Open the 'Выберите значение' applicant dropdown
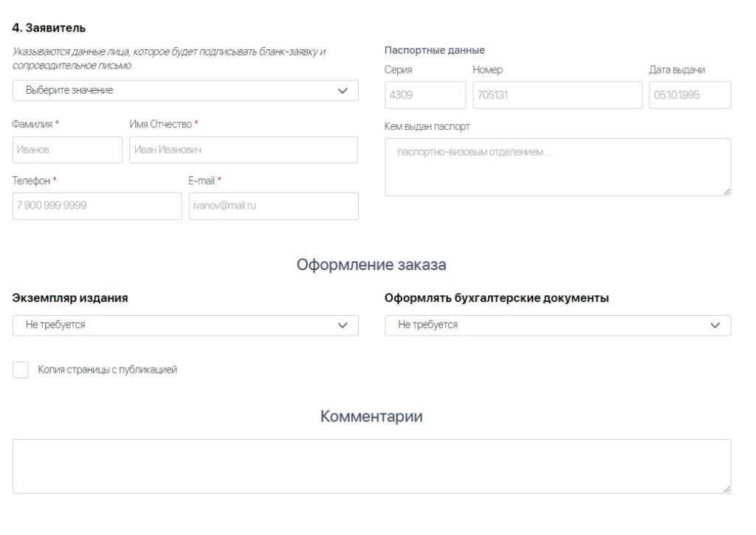The height and width of the screenshot is (535, 756). click(x=177, y=90)
